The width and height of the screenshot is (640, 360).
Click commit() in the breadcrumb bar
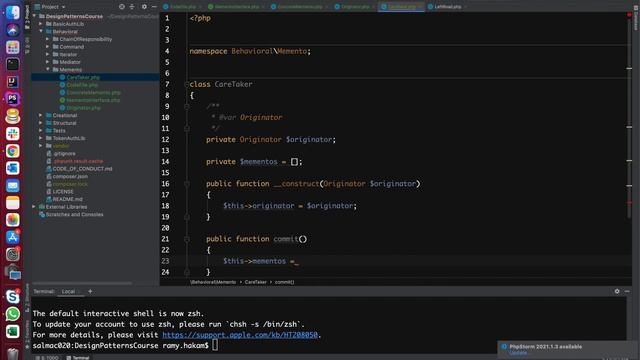click(x=284, y=282)
